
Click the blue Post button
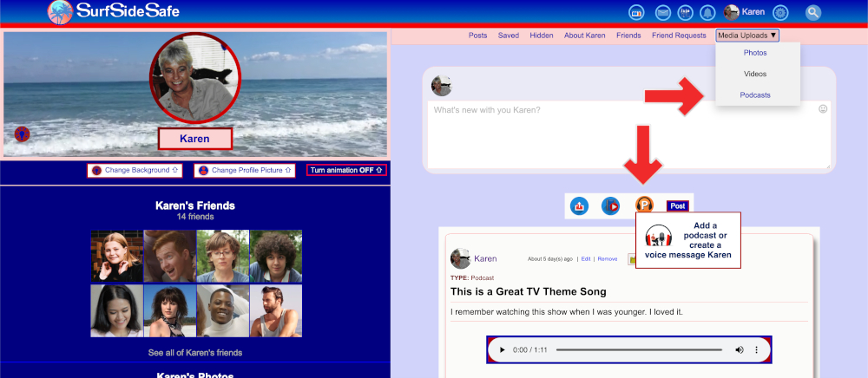[x=678, y=205]
